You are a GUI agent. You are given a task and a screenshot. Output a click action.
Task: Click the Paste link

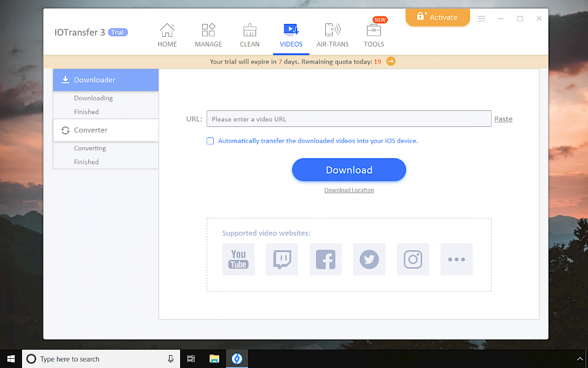click(503, 119)
